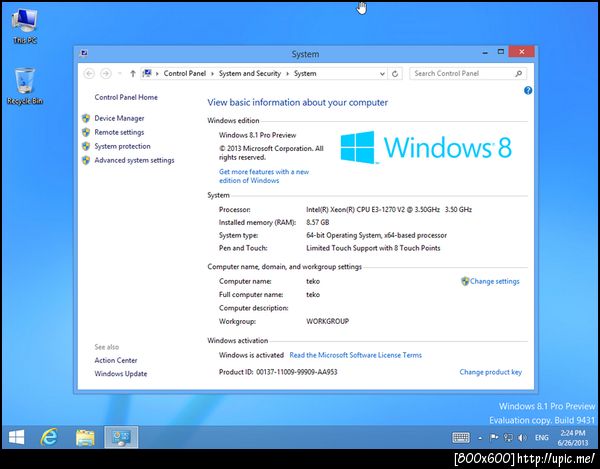This screenshot has width=600, height=469.
Task: Click the ENG input language indicator
Action: 541,438
